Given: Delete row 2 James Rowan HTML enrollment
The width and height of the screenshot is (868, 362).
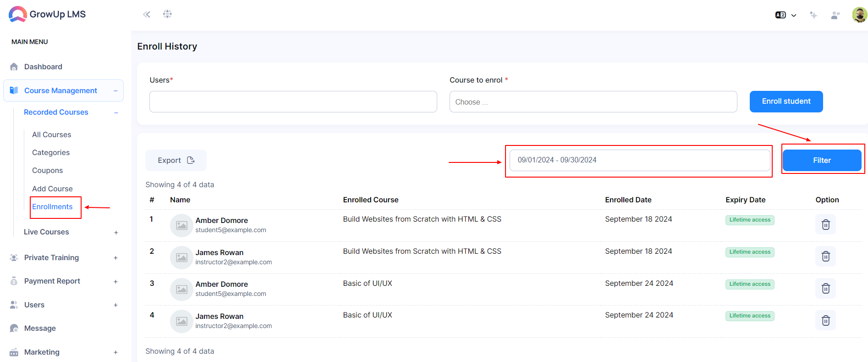Looking at the screenshot, I should point(826,256).
